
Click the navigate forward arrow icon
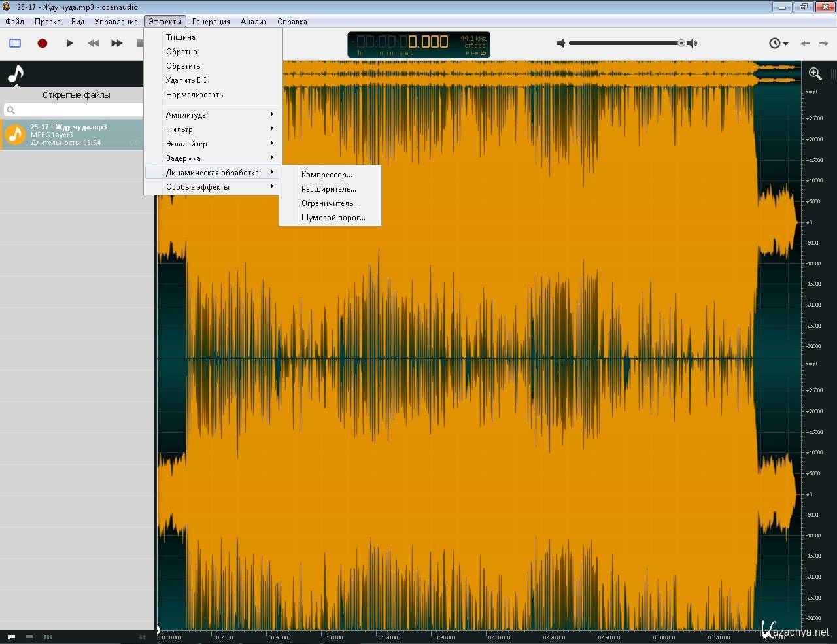point(824,43)
